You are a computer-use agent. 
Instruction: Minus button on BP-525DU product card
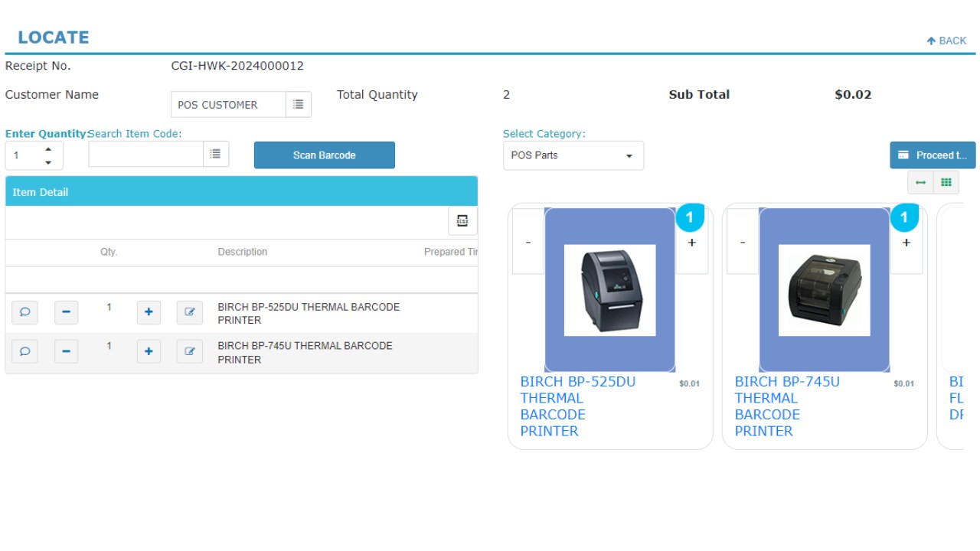tap(528, 242)
